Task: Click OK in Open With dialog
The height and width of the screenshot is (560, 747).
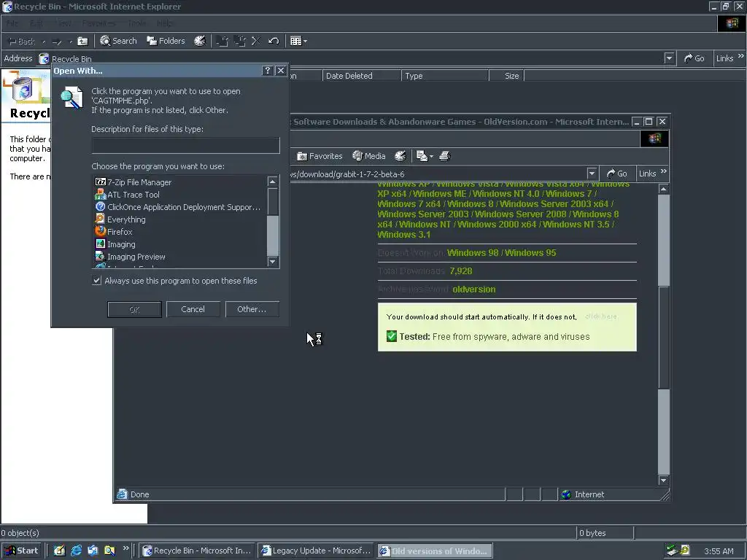Action: [x=134, y=309]
